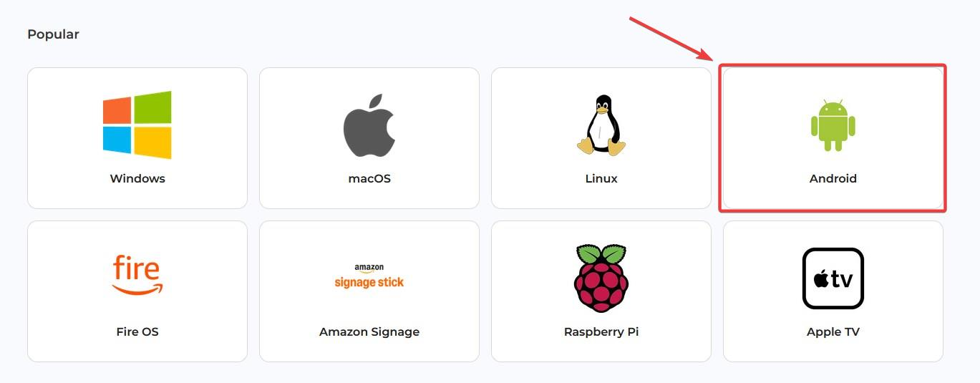Click the green Android robot icon
Screen dimensions: 980x383
click(x=833, y=125)
